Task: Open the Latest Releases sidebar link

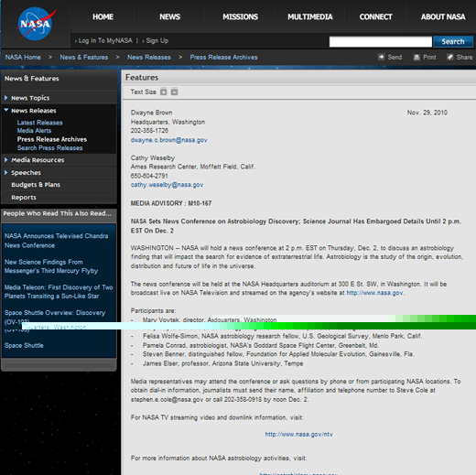Action: pyautogui.click(x=39, y=123)
